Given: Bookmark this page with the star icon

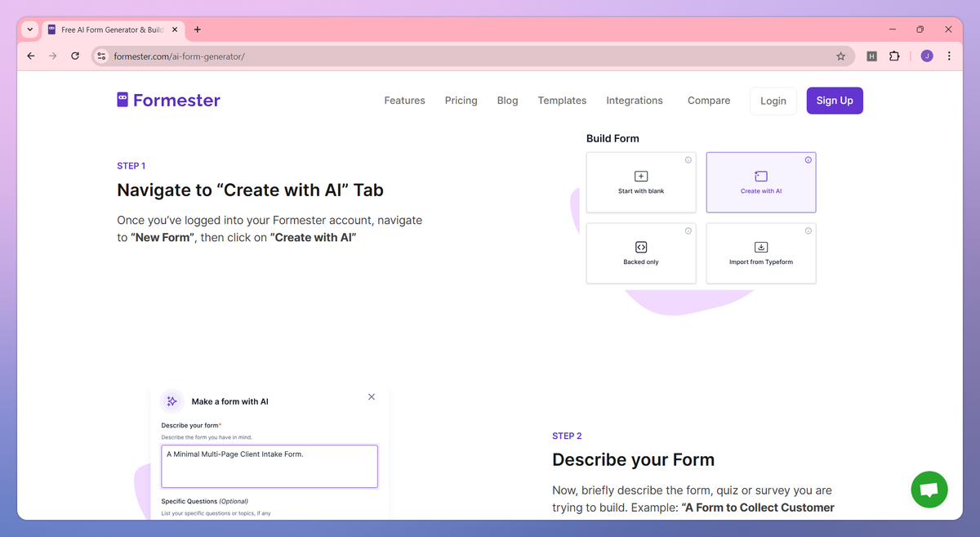Looking at the screenshot, I should [840, 56].
